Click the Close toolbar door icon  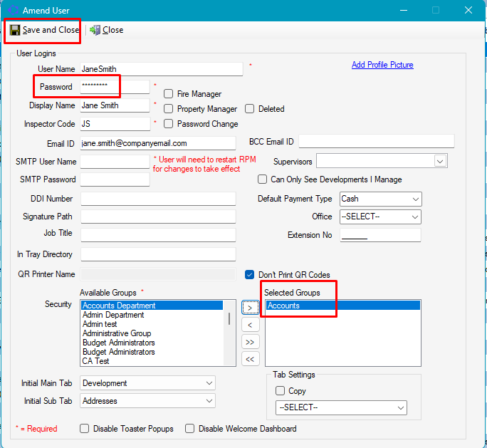(x=95, y=30)
